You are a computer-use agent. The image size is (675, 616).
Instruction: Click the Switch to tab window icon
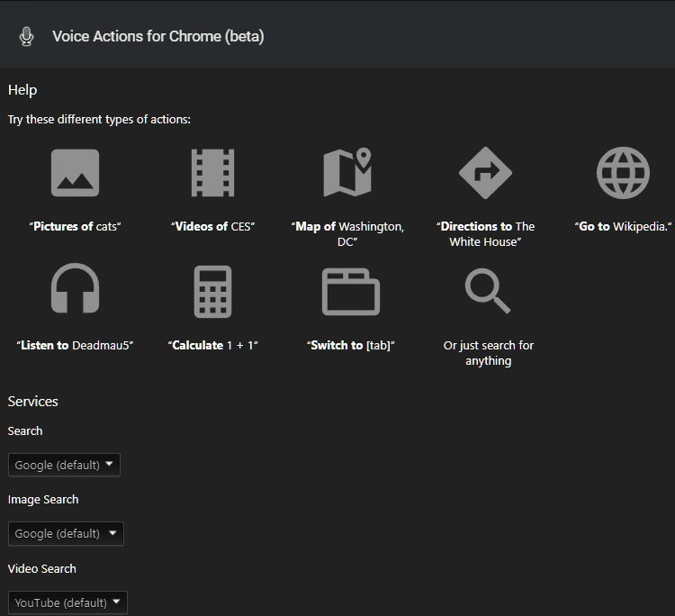click(351, 292)
